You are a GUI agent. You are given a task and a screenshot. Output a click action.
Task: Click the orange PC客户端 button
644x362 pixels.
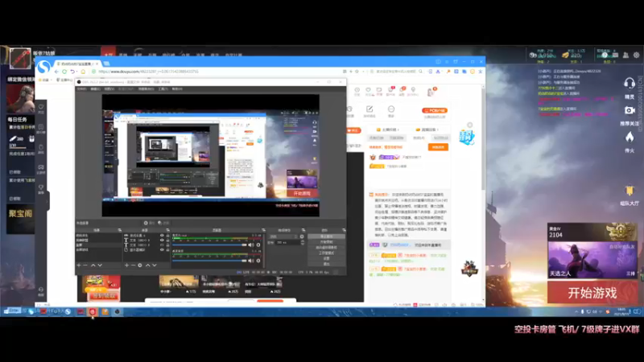(x=435, y=110)
